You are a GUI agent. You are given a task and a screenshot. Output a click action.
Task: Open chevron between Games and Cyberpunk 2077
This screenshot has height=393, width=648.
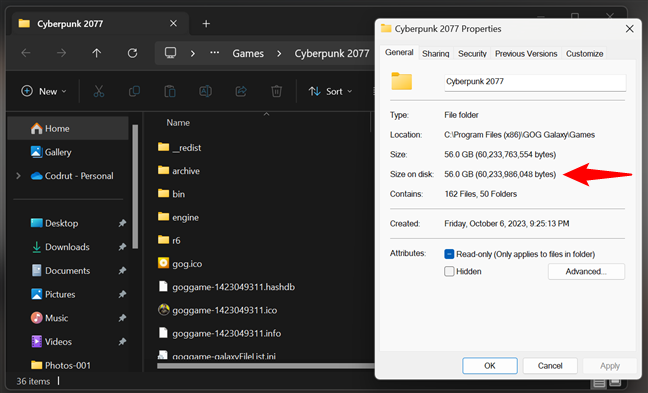279,53
